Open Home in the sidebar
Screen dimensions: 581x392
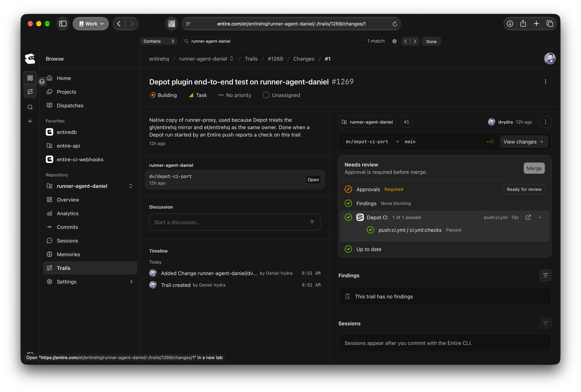(x=90, y=78)
